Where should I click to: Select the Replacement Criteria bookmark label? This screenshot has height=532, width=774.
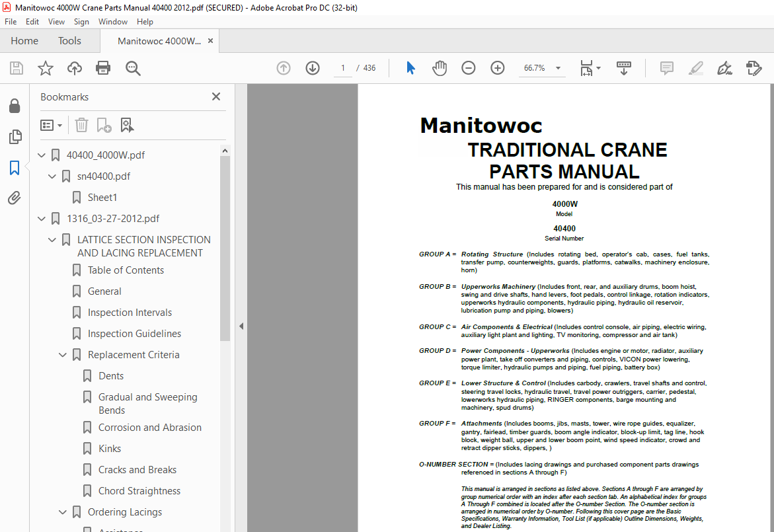[134, 355]
